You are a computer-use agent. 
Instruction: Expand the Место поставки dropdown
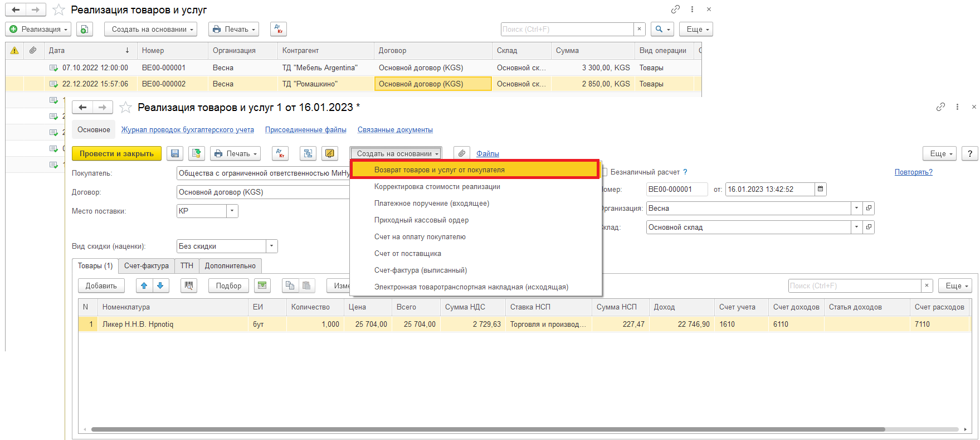click(232, 211)
